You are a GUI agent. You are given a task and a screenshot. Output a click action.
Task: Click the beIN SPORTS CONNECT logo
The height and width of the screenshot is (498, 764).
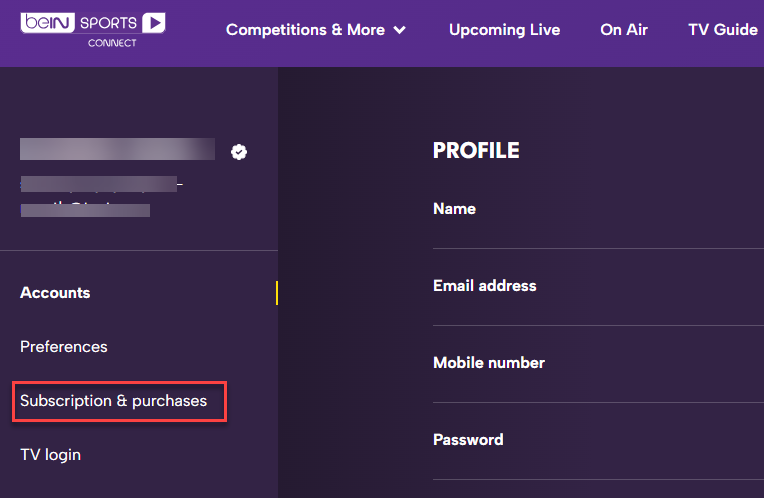[93, 29]
